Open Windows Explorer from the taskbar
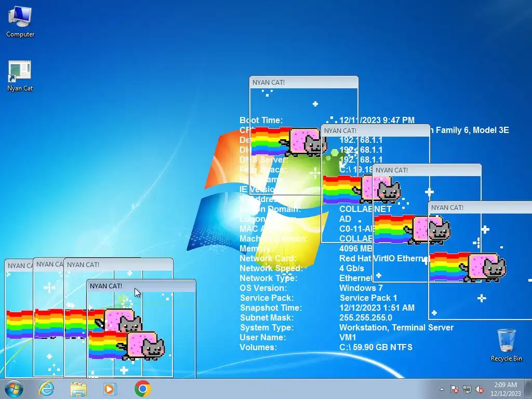 (78, 389)
